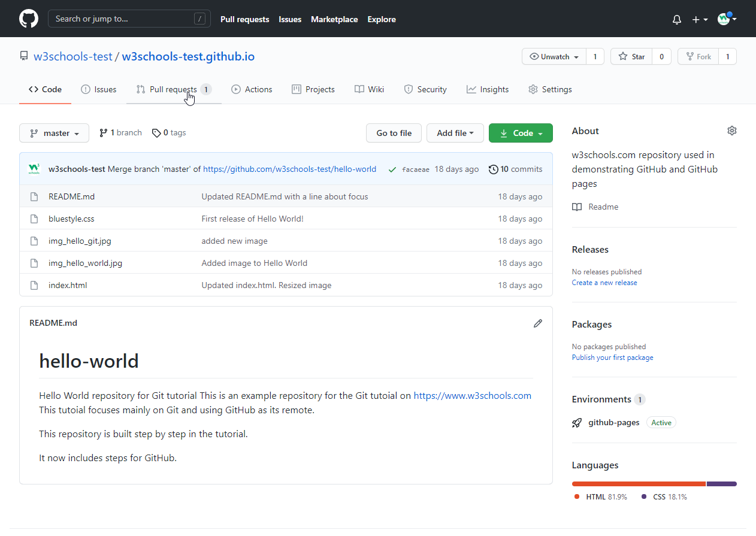Click the index.html file icon

(x=35, y=285)
